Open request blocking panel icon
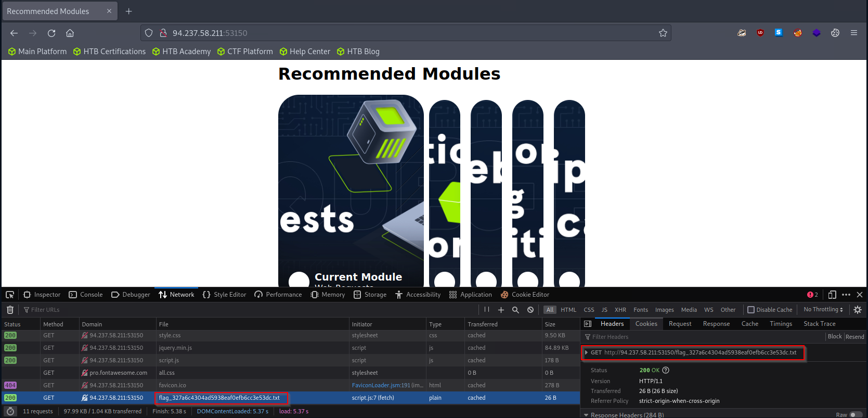The height and width of the screenshot is (418, 868). coord(530,310)
